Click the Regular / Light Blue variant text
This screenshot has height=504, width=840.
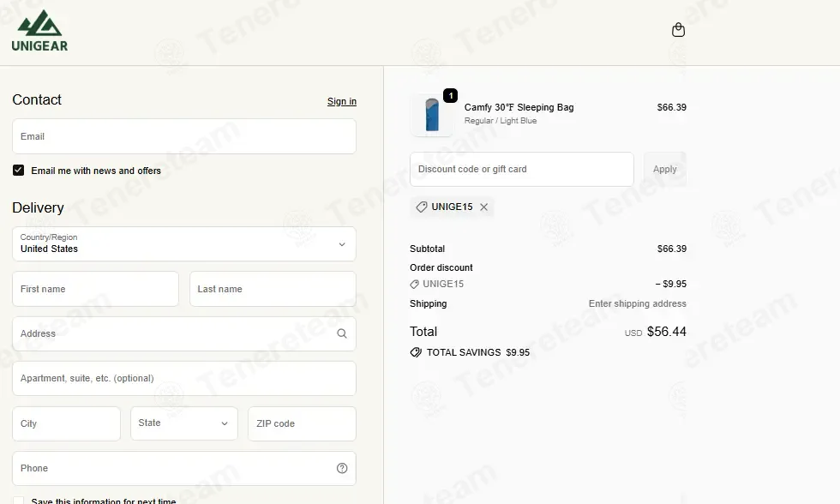click(501, 121)
